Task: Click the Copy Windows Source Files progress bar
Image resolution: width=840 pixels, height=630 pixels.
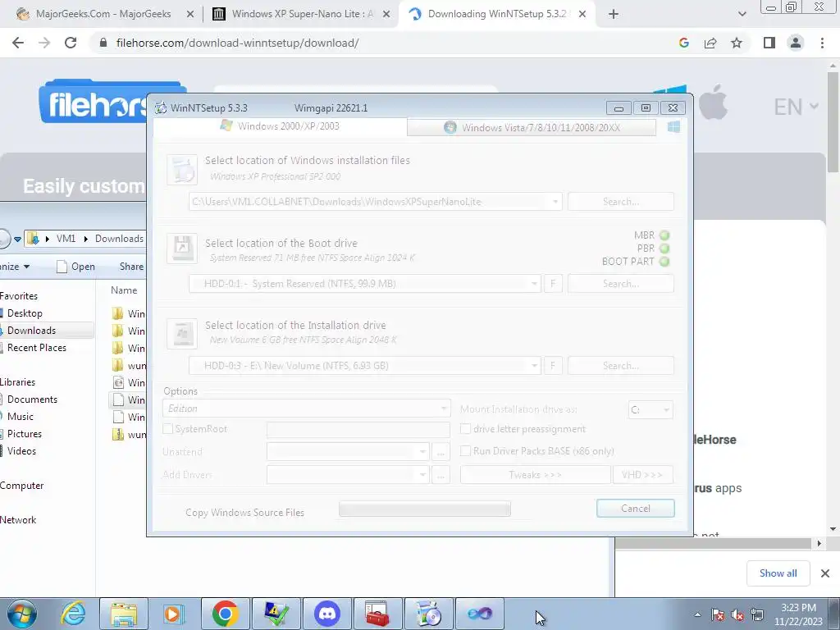Action: pyautogui.click(x=425, y=509)
